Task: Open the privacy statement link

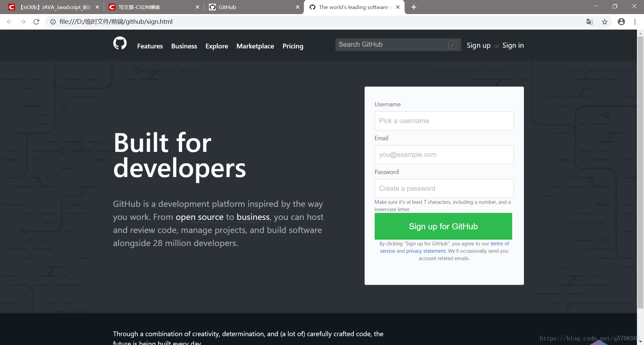Action: tap(426, 251)
